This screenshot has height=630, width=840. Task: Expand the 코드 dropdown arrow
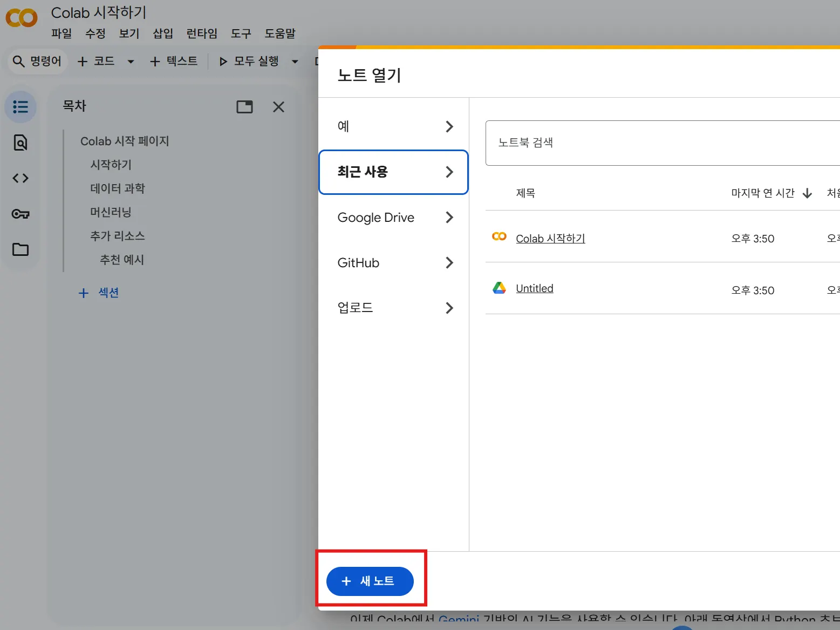(x=131, y=62)
